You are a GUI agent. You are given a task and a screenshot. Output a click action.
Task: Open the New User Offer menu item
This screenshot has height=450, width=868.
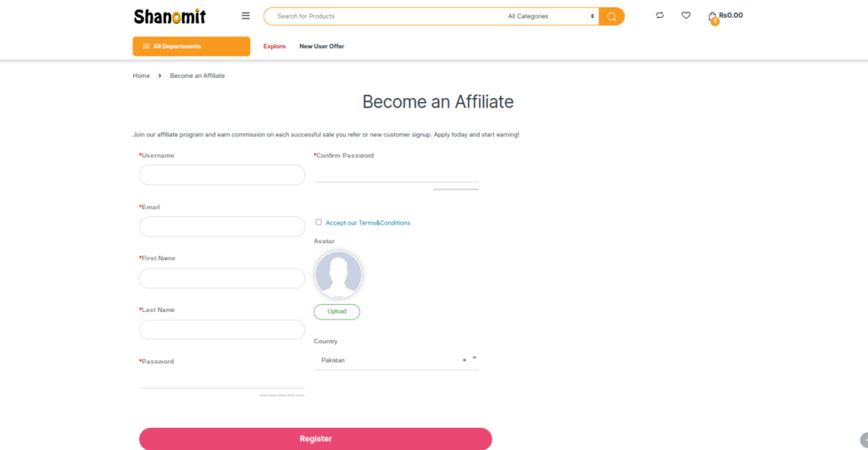[x=321, y=47]
